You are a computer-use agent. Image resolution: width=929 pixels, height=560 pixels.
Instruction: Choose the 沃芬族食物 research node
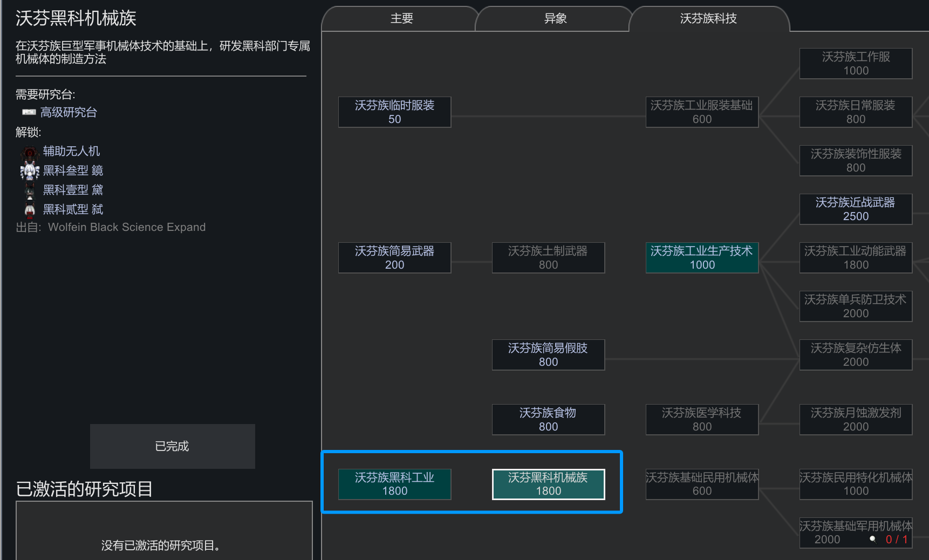coord(549,419)
